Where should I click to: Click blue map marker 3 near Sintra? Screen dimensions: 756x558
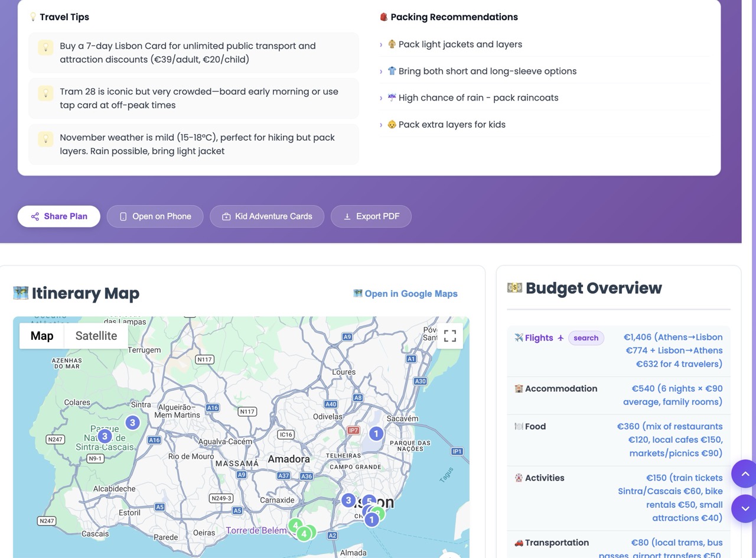click(x=132, y=422)
